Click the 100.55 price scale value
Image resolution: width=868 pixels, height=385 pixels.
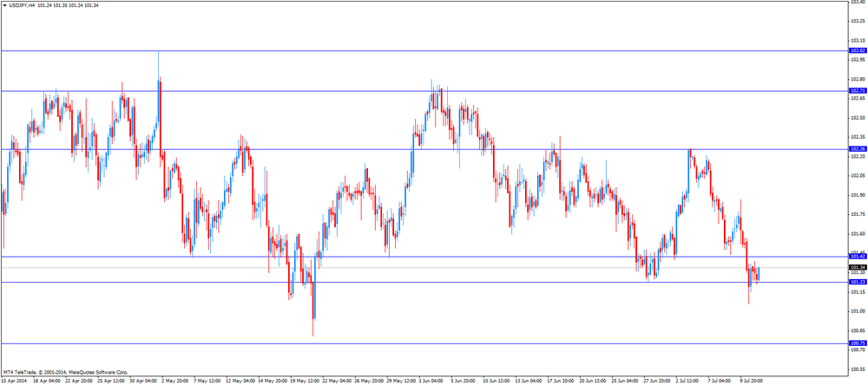(858, 369)
